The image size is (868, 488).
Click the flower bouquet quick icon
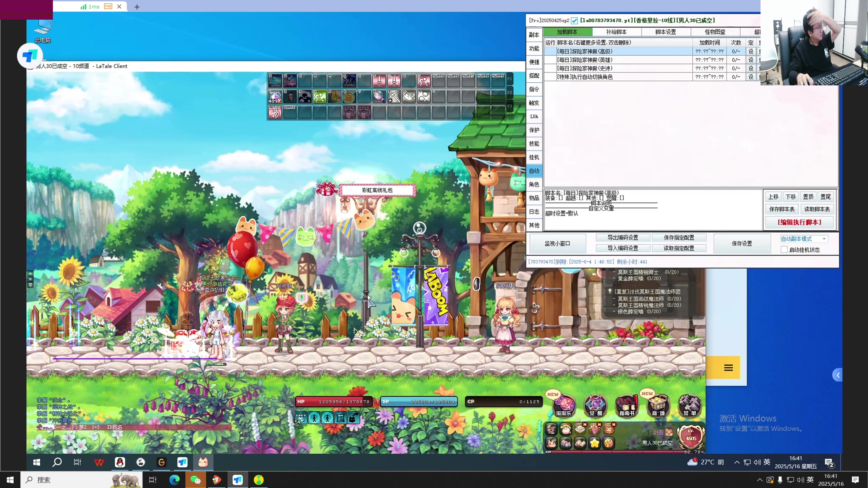[x=594, y=429]
